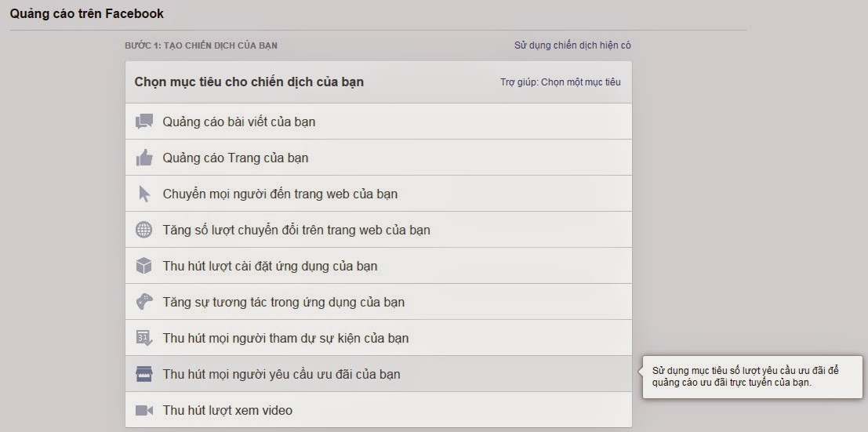This screenshot has height=432, width=868.
Task: Open 'Trợ giúp: Chọn một mục tiêu' help link
Action: (560, 82)
